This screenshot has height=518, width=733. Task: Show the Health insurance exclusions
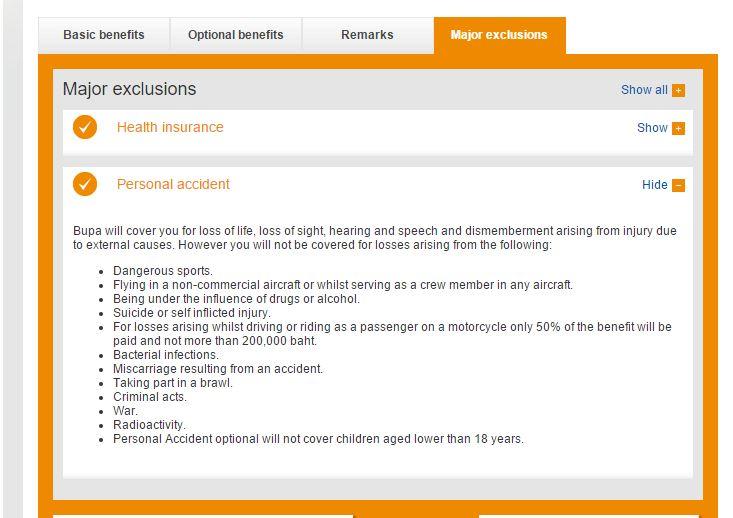pos(652,128)
